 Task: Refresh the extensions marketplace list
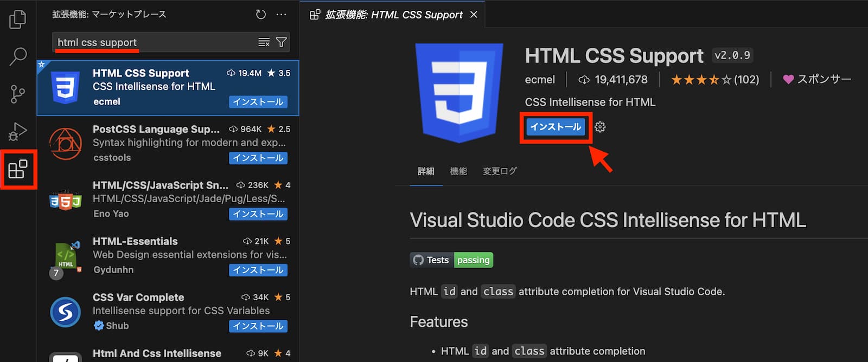point(261,15)
